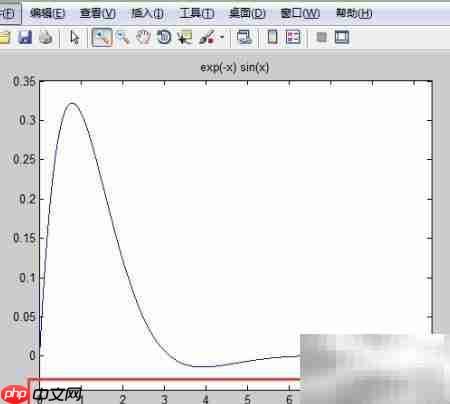
Task: Open the 编辑(E) menu
Action: 48,13
